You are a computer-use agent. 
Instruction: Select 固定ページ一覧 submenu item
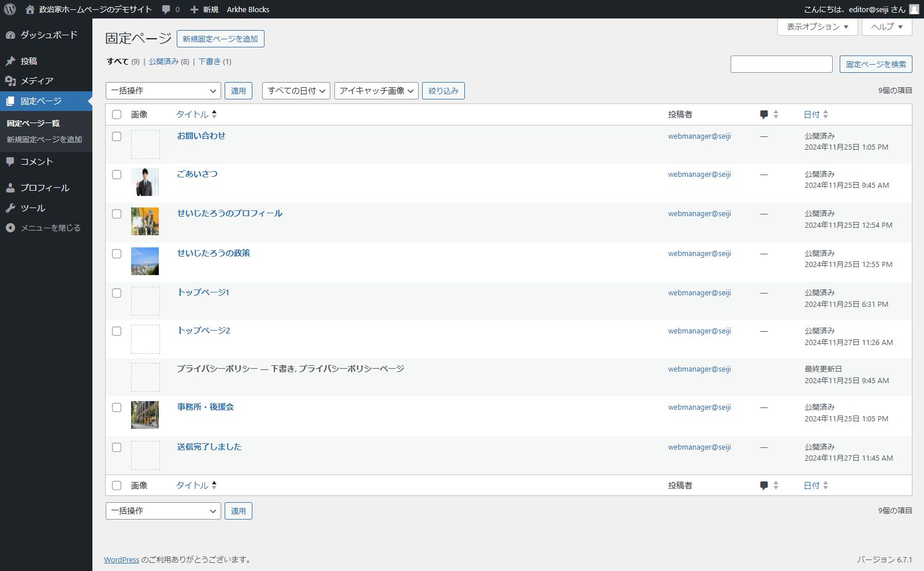coord(33,123)
